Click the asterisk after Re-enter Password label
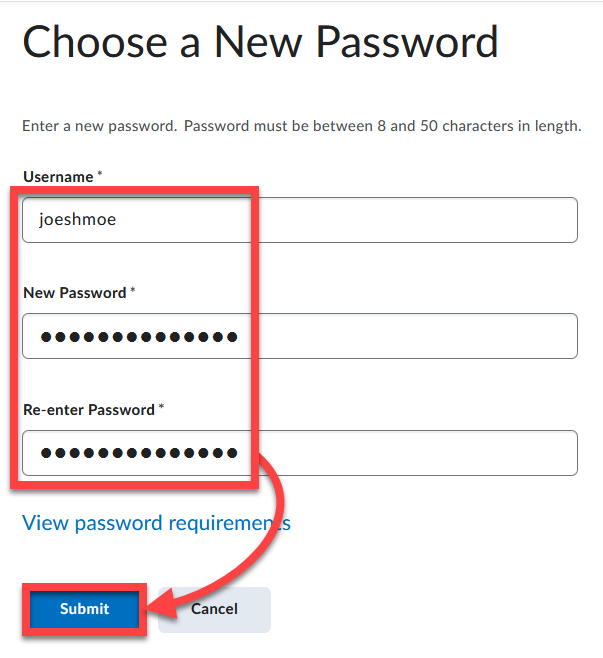This screenshot has height=658, width=603. click(x=162, y=406)
